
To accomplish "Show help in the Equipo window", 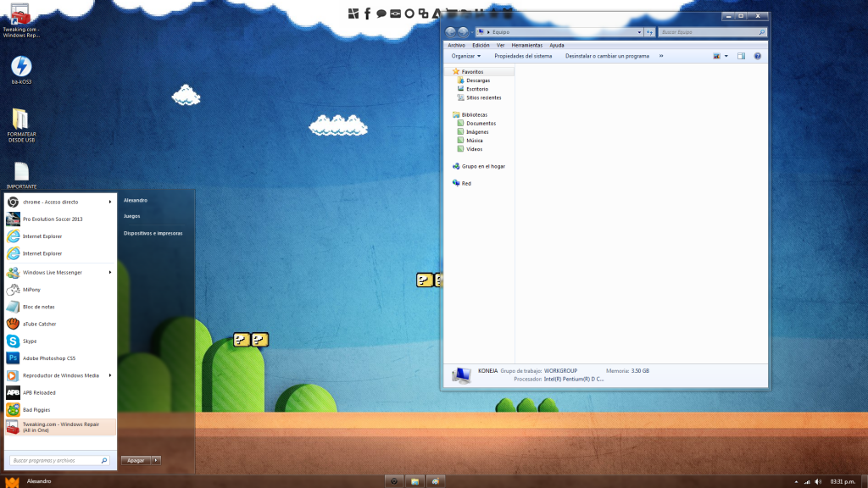I will [x=757, y=56].
